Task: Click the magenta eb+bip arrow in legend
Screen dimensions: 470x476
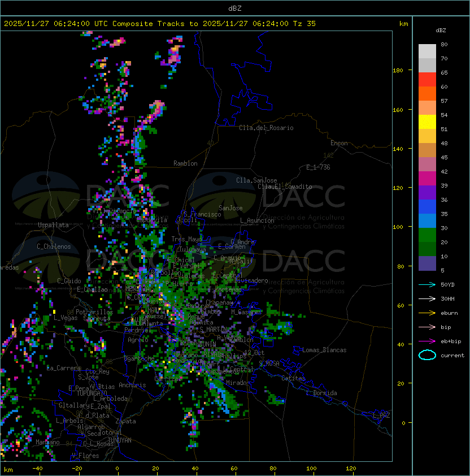Action: click(427, 341)
